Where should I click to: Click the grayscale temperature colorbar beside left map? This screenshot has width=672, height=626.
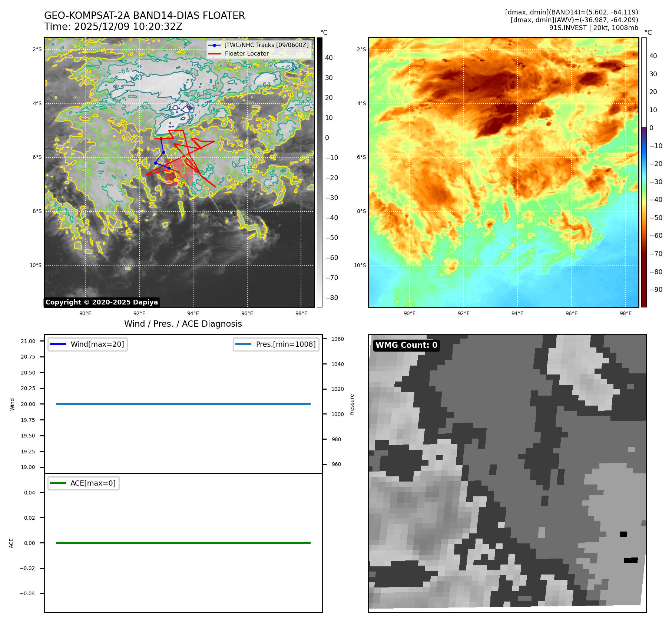pos(320,172)
